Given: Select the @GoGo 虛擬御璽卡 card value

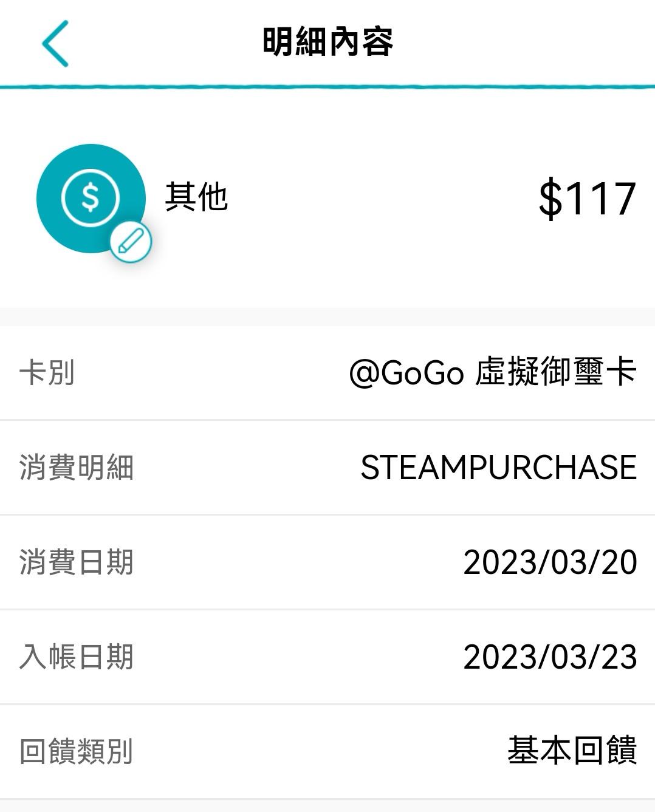Looking at the screenshot, I should 493,372.
